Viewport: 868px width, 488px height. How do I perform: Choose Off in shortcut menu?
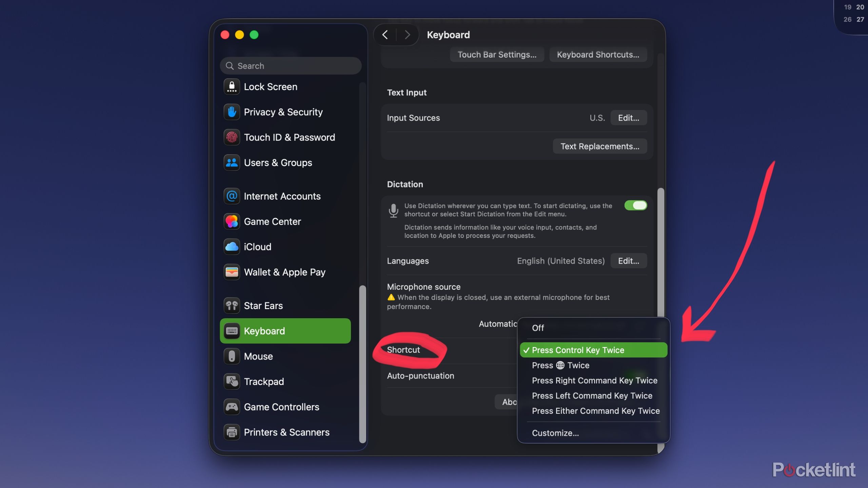(593, 328)
